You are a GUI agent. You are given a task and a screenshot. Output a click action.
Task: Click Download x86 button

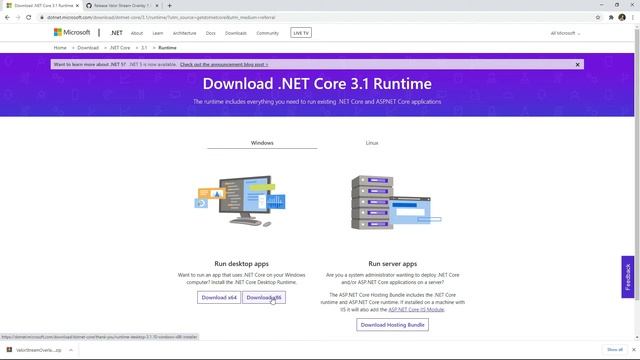point(264,298)
